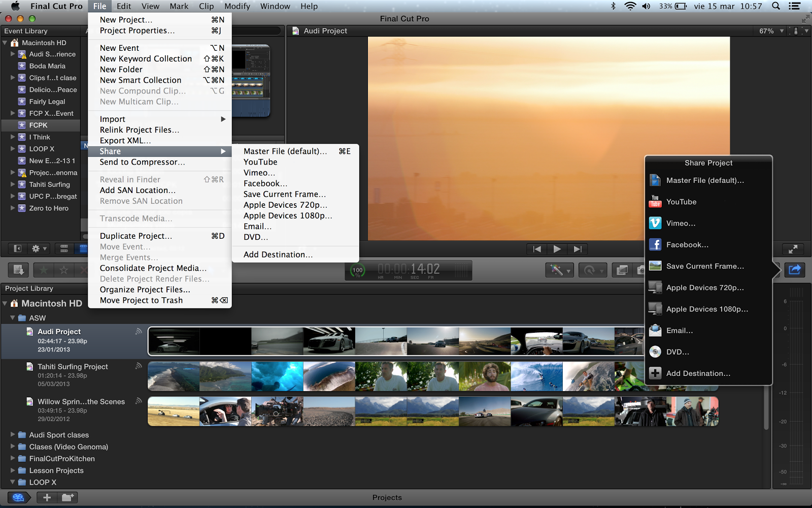Toggle filmstrip view in the event browser
This screenshot has width=812, height=508.
[64, 248]
